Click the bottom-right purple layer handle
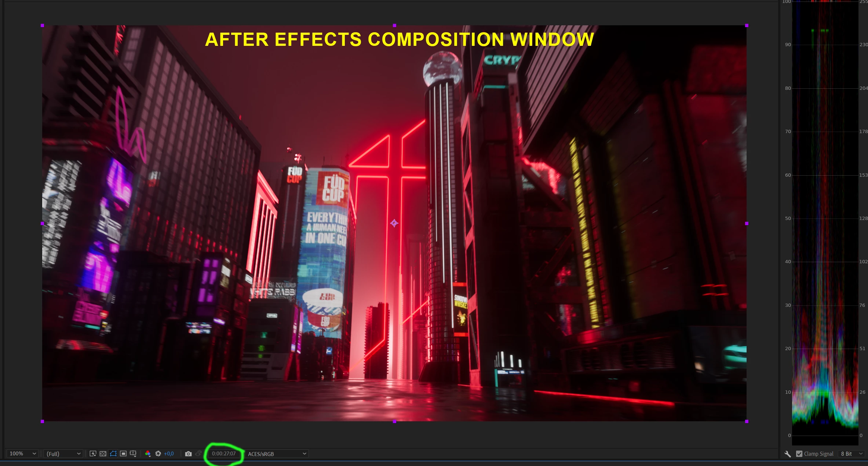Viewport: 868px width, 466px height. 747,421
